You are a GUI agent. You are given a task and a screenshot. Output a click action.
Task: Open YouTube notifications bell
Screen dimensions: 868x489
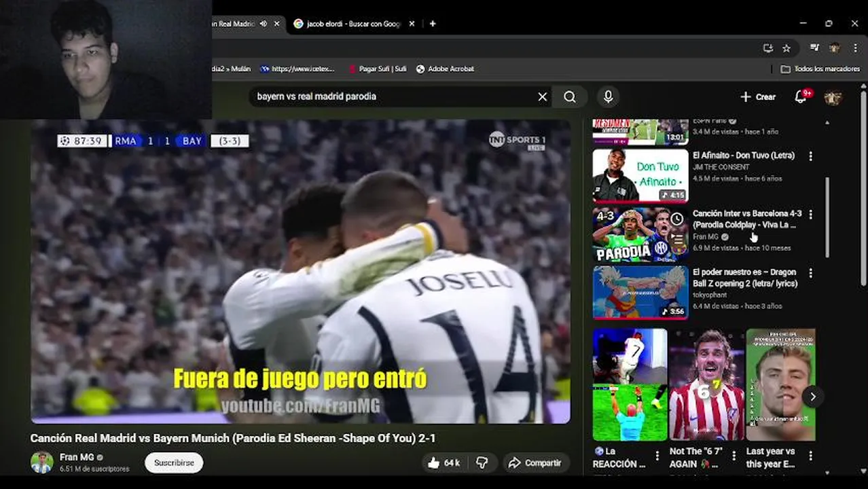click(x=801, y=96)
